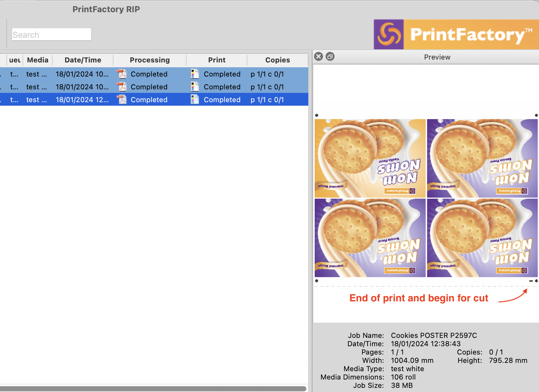
Task: Click the PrintFactory swirl logo icon
Action: pos(389,34)
